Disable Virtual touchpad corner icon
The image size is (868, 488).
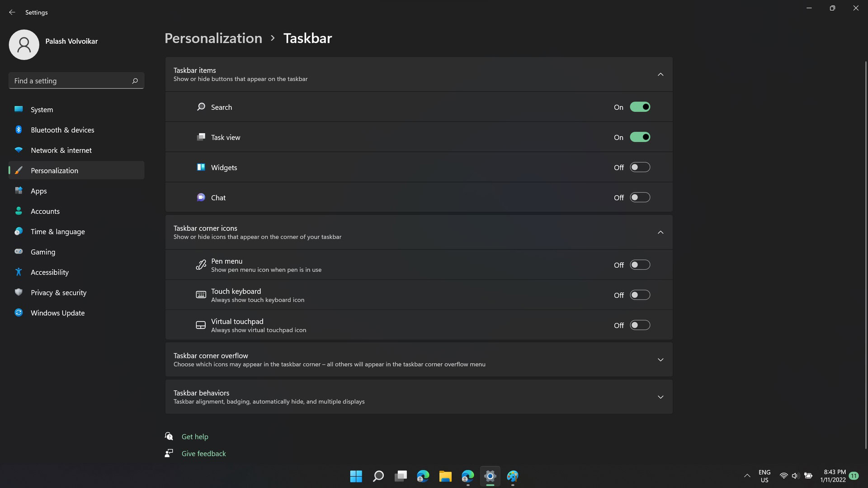(640, 325)
